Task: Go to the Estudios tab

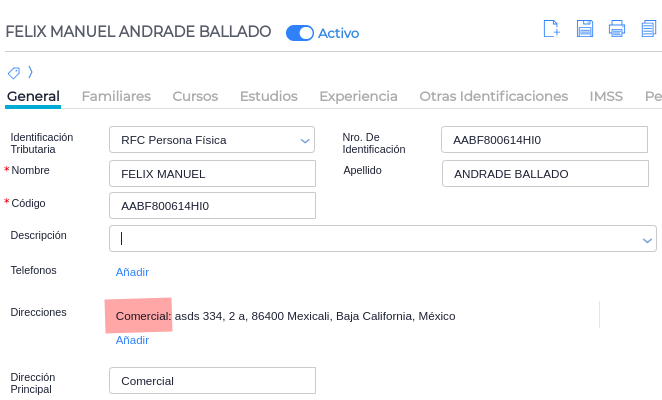Action: pos(268,97)
